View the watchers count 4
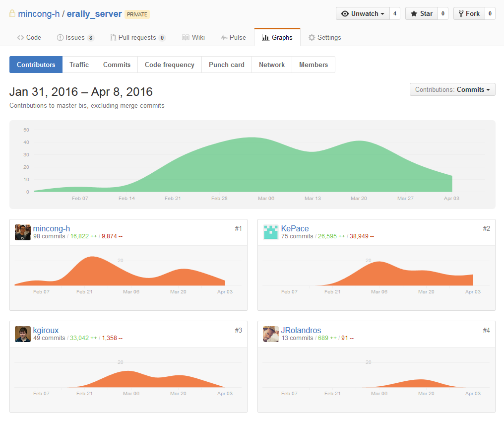 395,13
